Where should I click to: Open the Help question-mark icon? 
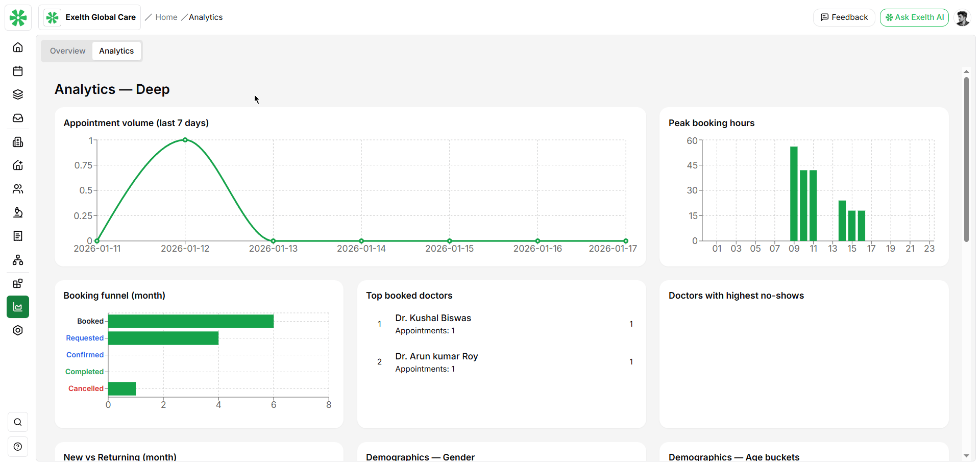coord(18,447)
